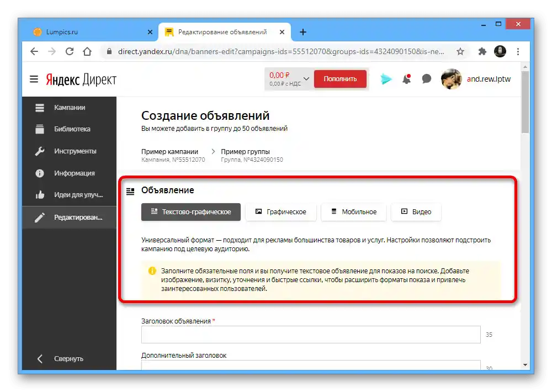This screenshot has width=552, height=392.
Task: Click the browser home button
Action: 87,52
